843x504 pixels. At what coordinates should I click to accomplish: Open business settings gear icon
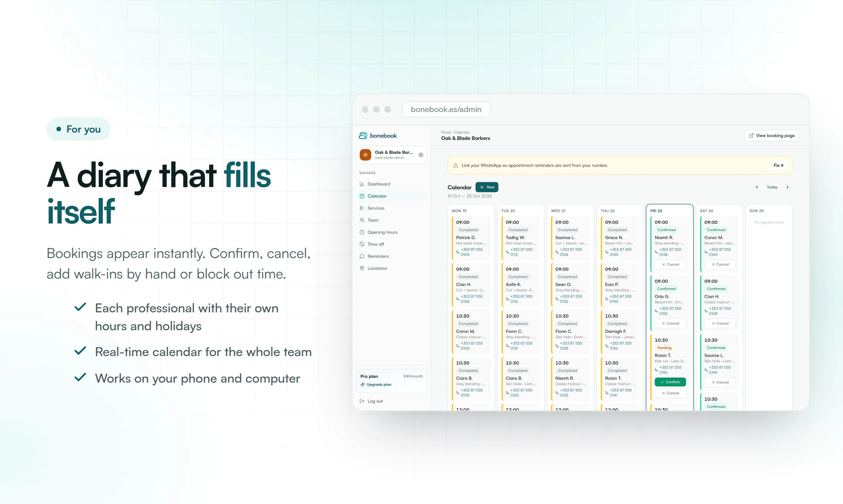[x=421, y=155]
